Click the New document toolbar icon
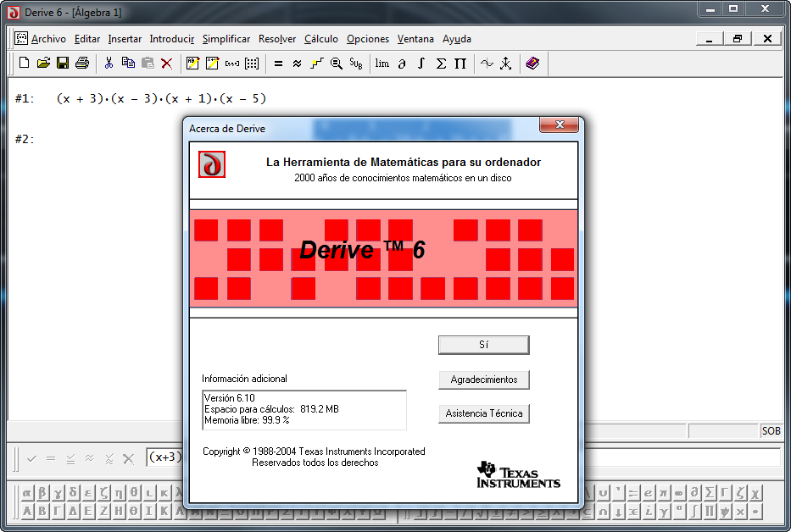Viewport: 791px width, 532px height. [x=24, y=63]
